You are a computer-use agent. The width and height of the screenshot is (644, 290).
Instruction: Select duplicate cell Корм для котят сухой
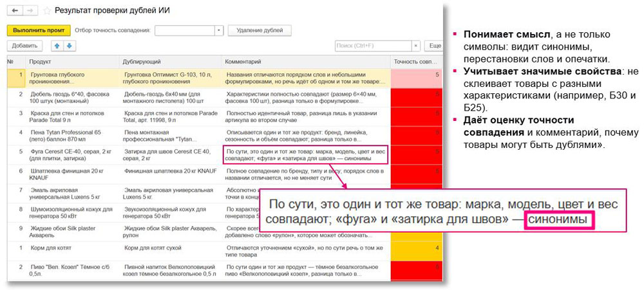(x=170, y=251)
